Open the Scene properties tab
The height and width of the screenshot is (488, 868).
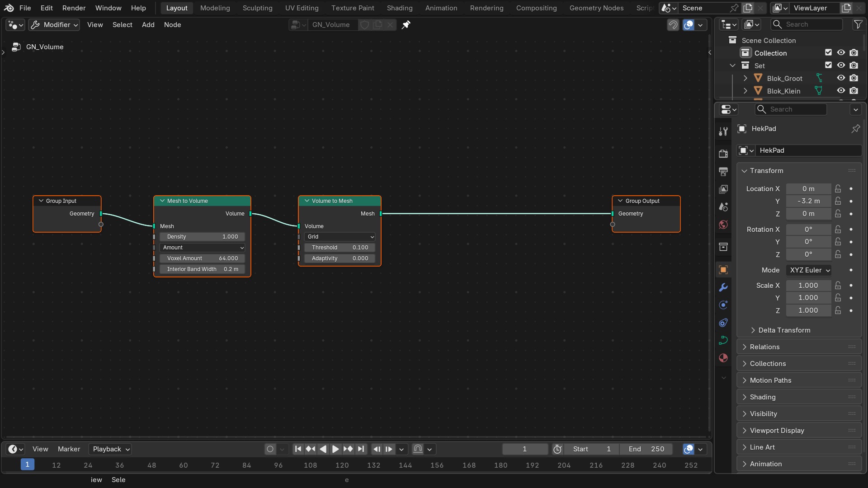pyautogui.click(x=723, y=207)
